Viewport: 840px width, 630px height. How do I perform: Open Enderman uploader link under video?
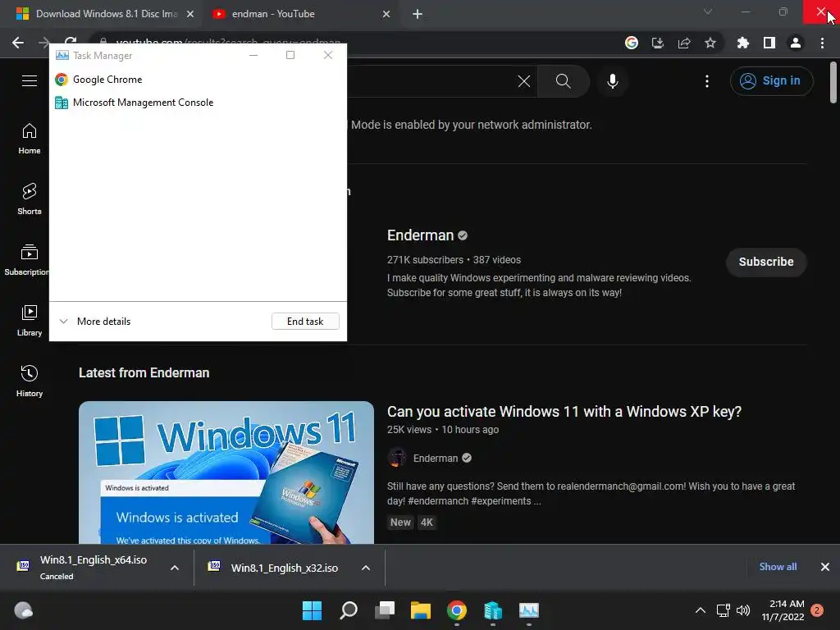[x=436, y=458]
